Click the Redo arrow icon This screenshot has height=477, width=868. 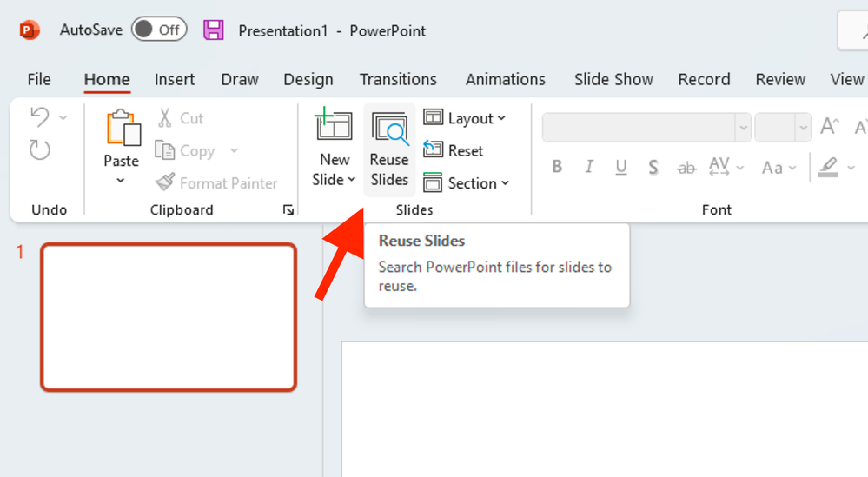(x=40, y=150)
